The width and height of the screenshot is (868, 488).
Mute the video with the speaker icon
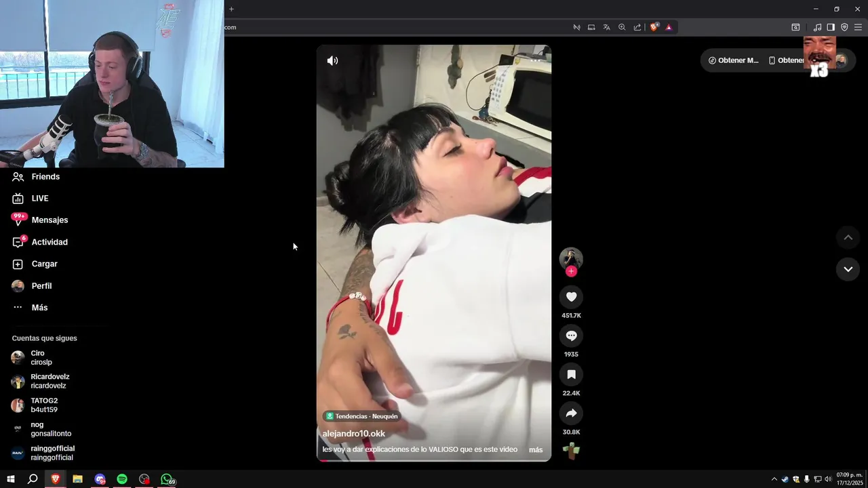332,61
